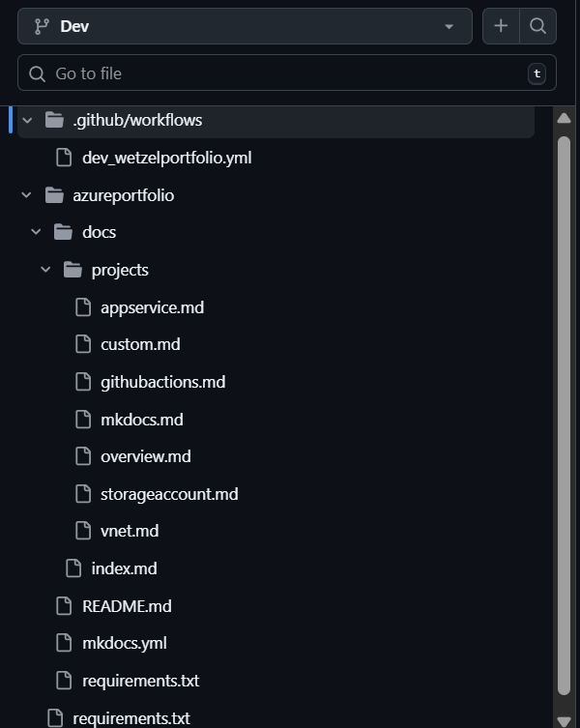Collapse the projects folder chevron
The height and width of the screenshot is (728, 580).
(45, 270)
